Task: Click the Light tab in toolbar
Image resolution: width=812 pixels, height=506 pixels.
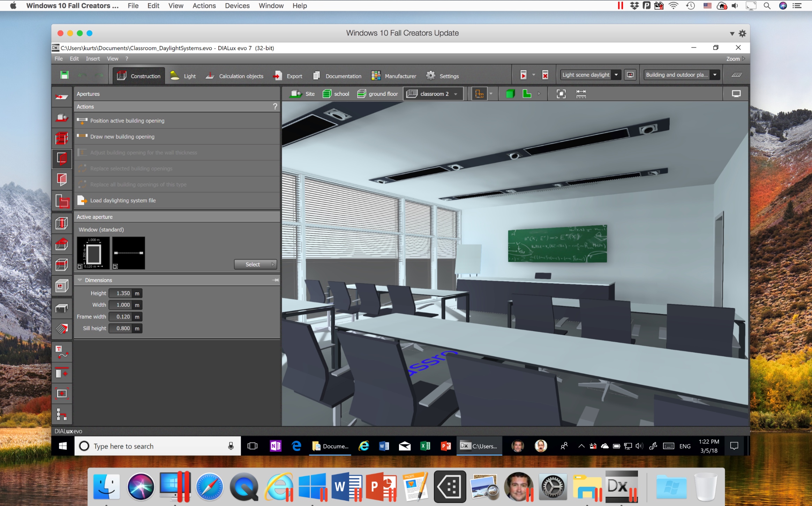Action: (188, 76)
